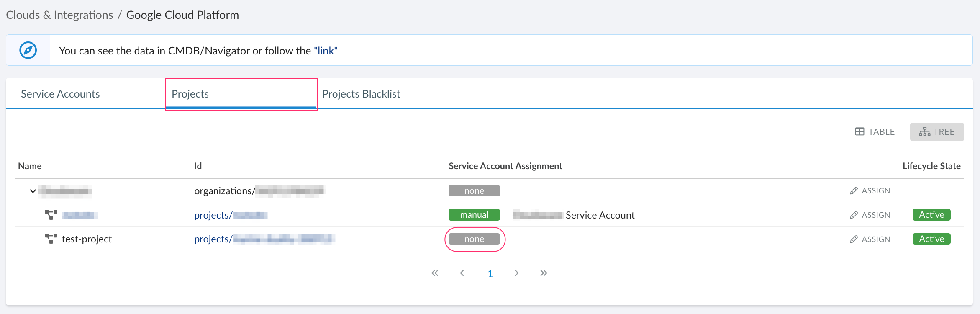Jump to last page using double-right arrows
This screenshot has width=980, height=314.
click(x=544, y=273)
